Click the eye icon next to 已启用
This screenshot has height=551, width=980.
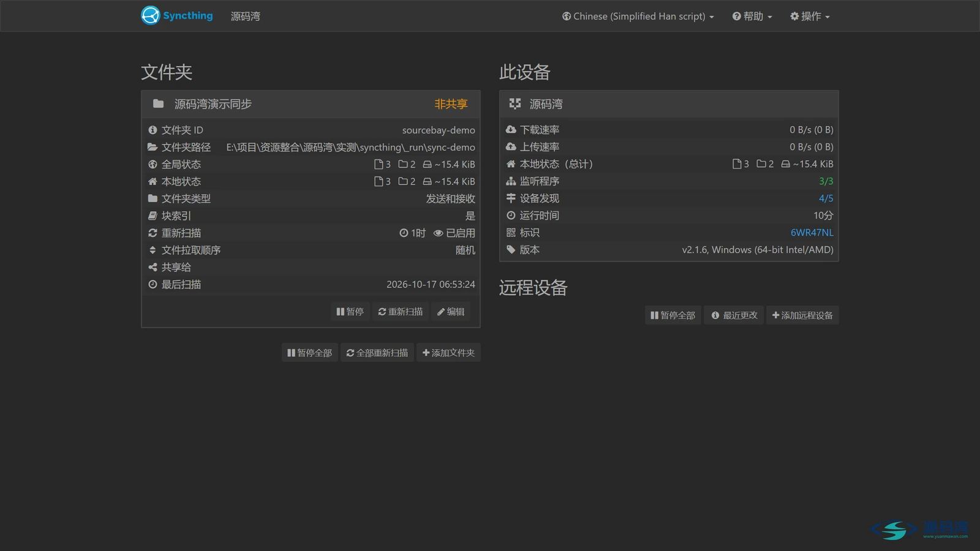[x=438, y=233]
